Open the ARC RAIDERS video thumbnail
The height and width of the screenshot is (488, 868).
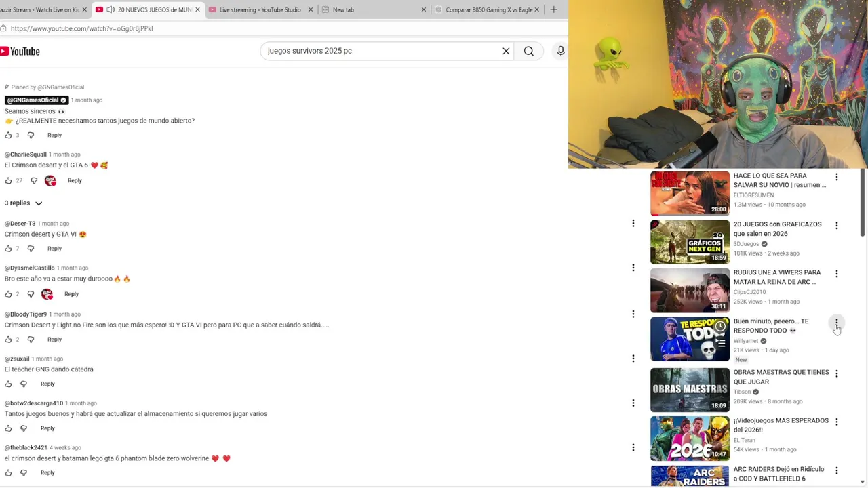[x=690, y=476]
